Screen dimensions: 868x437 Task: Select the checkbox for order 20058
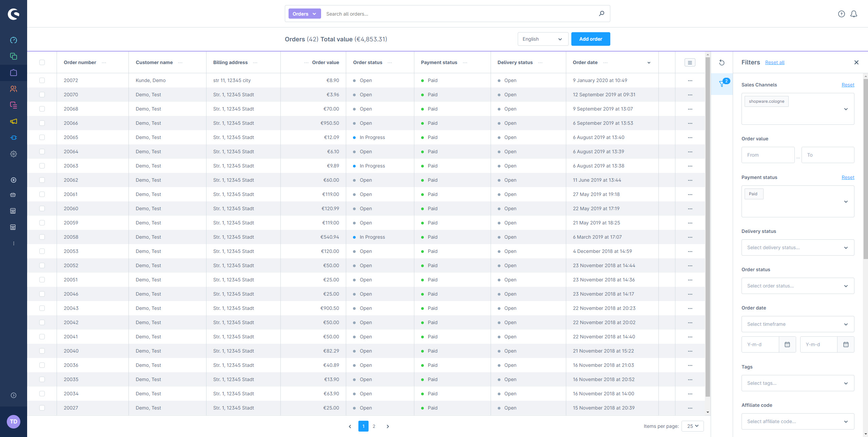[x=42, y=237]
